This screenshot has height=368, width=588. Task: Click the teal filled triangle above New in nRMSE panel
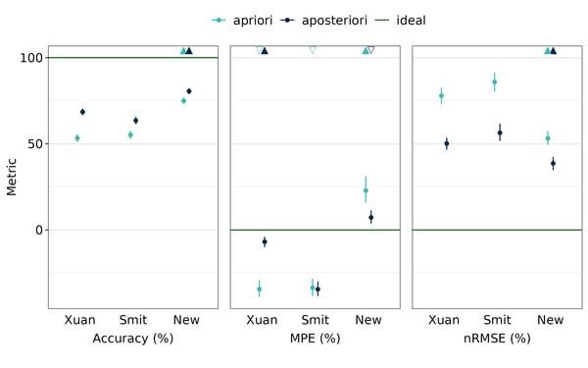548,51
